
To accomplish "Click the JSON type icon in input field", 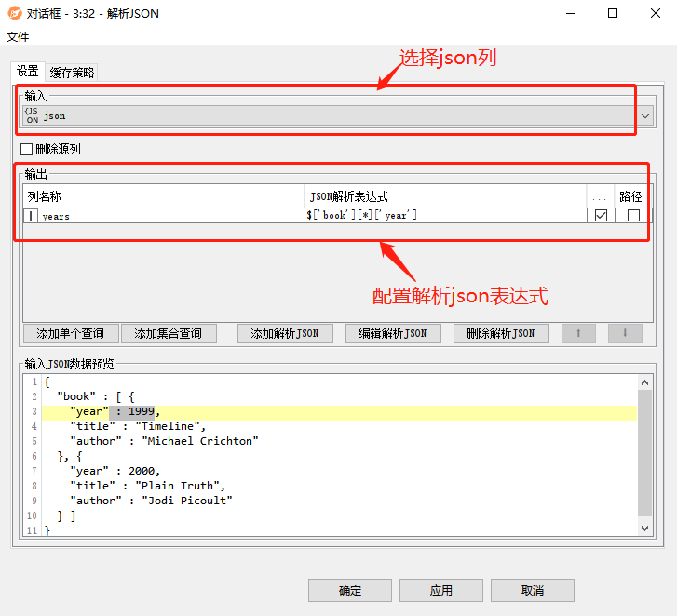I will point(33,115).
